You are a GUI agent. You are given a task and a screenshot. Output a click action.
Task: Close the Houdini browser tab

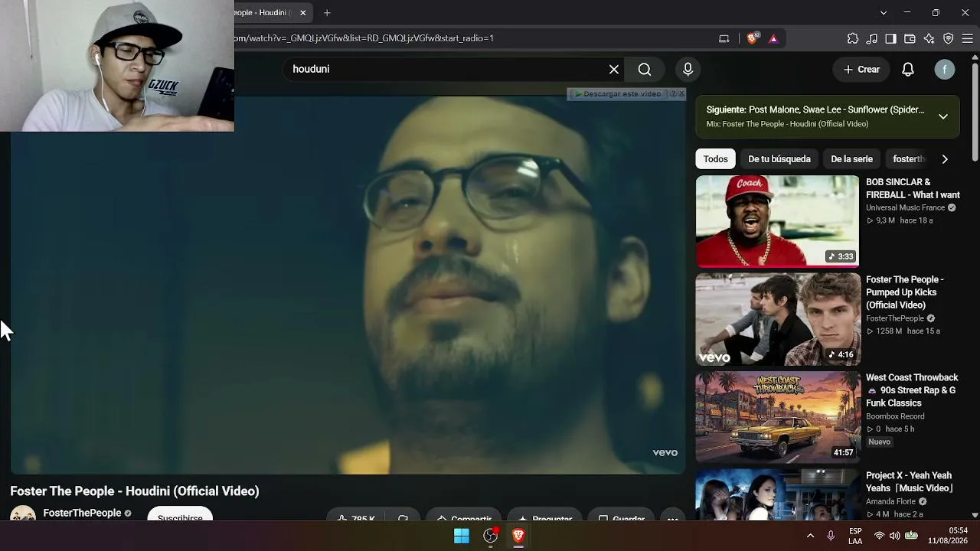point(303,13)
